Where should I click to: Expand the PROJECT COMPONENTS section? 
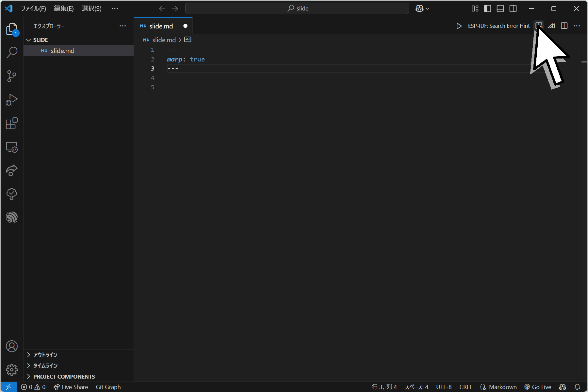point(78,376)
